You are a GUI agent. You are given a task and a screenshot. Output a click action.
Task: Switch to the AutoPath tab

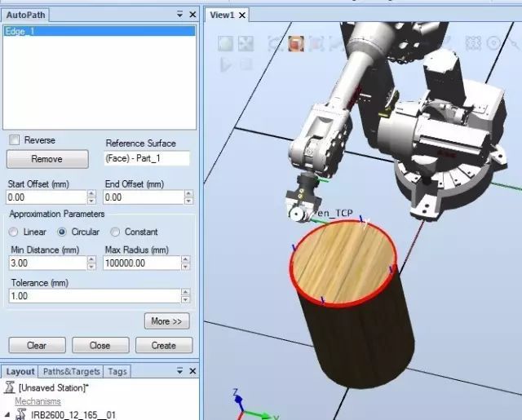pos(25,15)
